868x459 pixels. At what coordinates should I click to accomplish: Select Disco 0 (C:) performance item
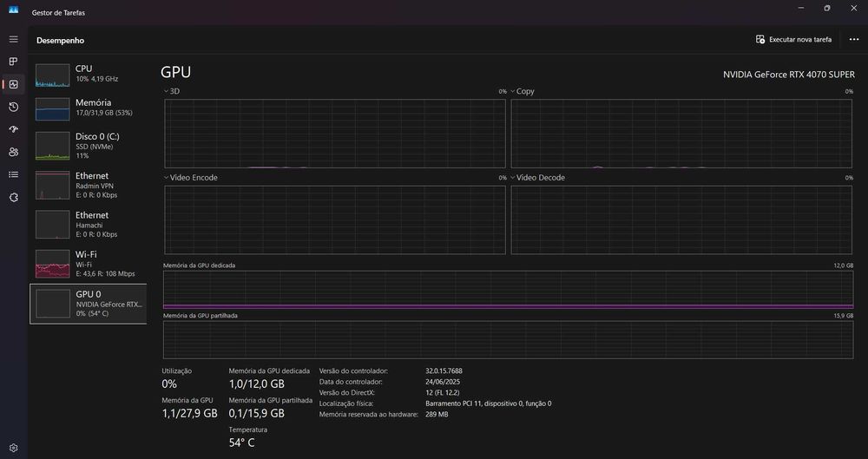coord(89,146)
